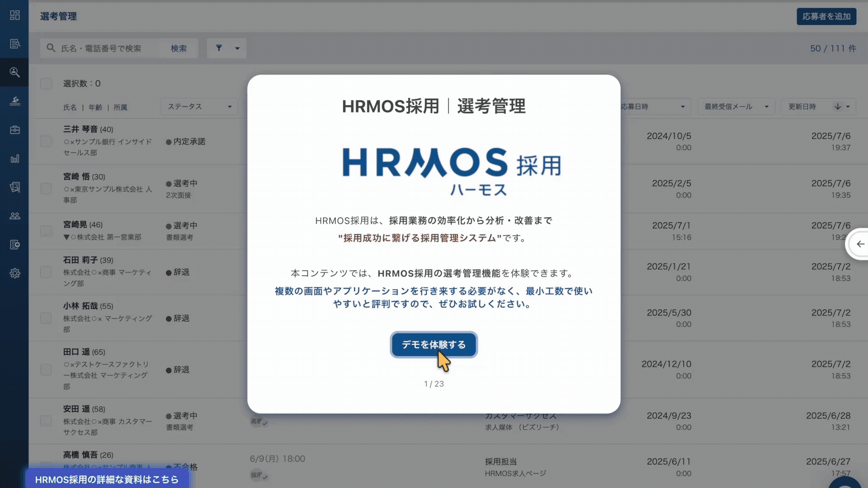Check the box for 三井 琴音
The width and height of the screenshot is (868, 488).
[x=46, y=141]
